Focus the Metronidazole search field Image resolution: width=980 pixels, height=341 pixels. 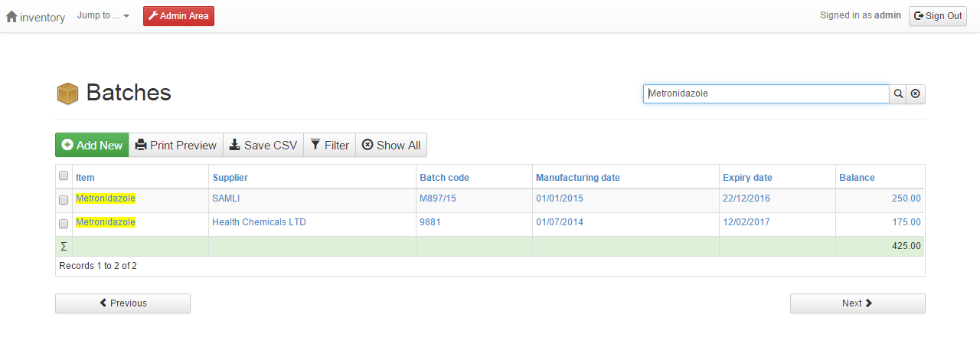[x=766, y=93]
